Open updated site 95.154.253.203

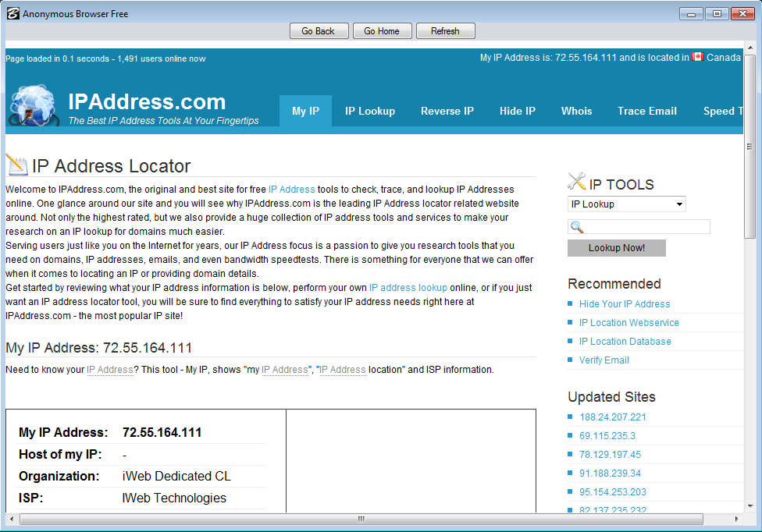613,492
